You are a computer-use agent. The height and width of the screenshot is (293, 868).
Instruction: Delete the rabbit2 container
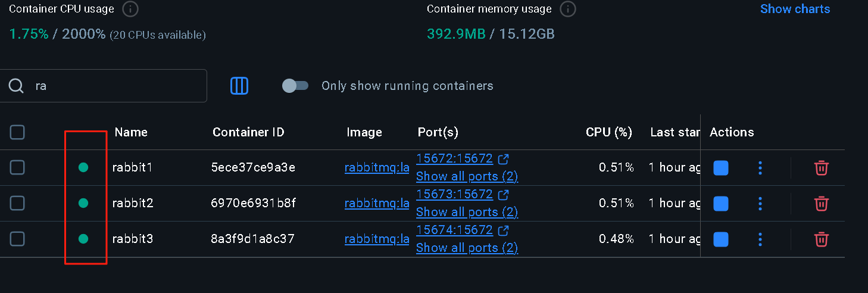point(821,204)
